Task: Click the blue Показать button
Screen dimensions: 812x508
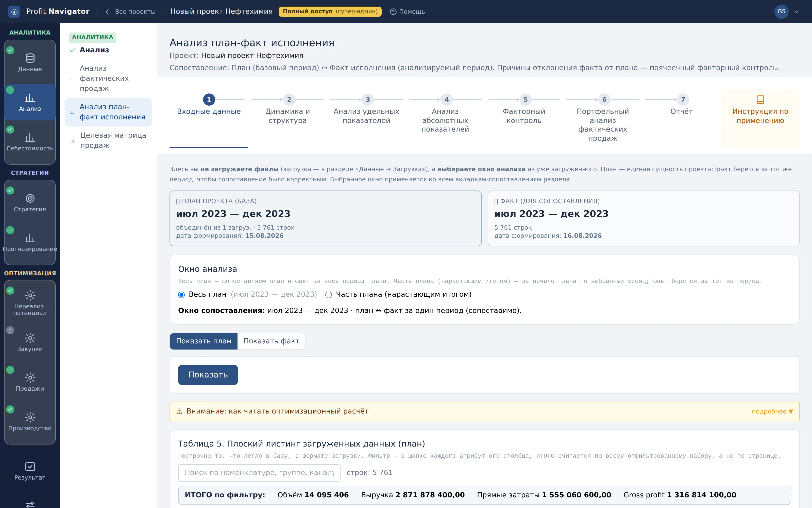Action: (208, 375)
